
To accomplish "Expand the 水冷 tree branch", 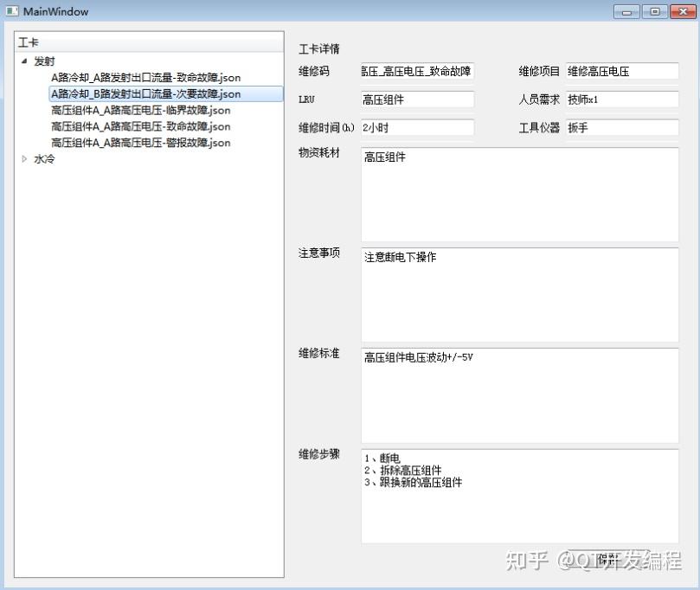I will (x=23, y=158).
